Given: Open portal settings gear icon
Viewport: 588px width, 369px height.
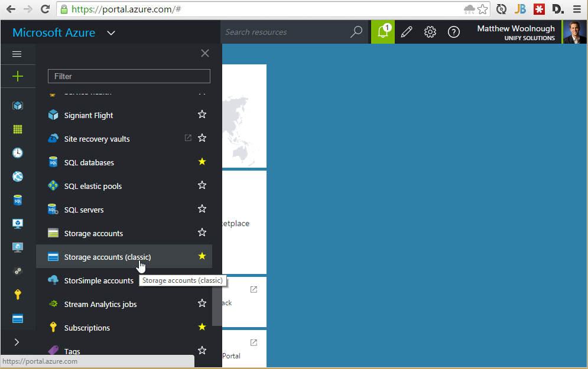Looking at the screenshot, I should point(430,32).
